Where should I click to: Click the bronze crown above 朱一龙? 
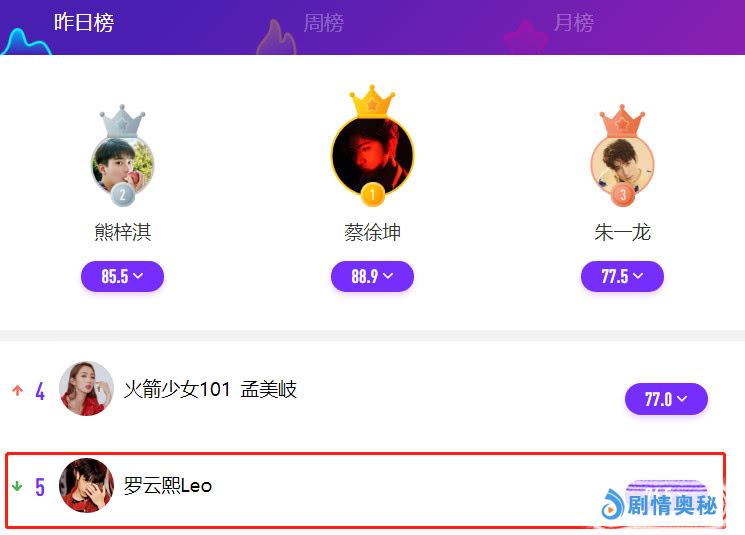[622, 121]
